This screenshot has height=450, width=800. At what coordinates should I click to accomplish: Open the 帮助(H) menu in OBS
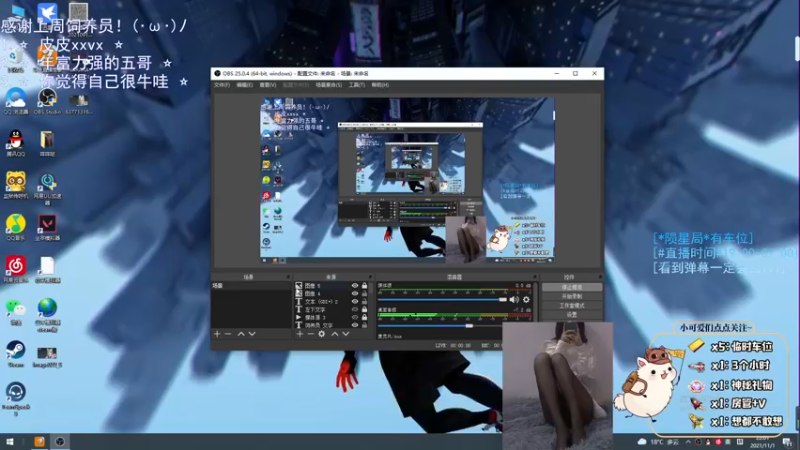coord(380,85)
